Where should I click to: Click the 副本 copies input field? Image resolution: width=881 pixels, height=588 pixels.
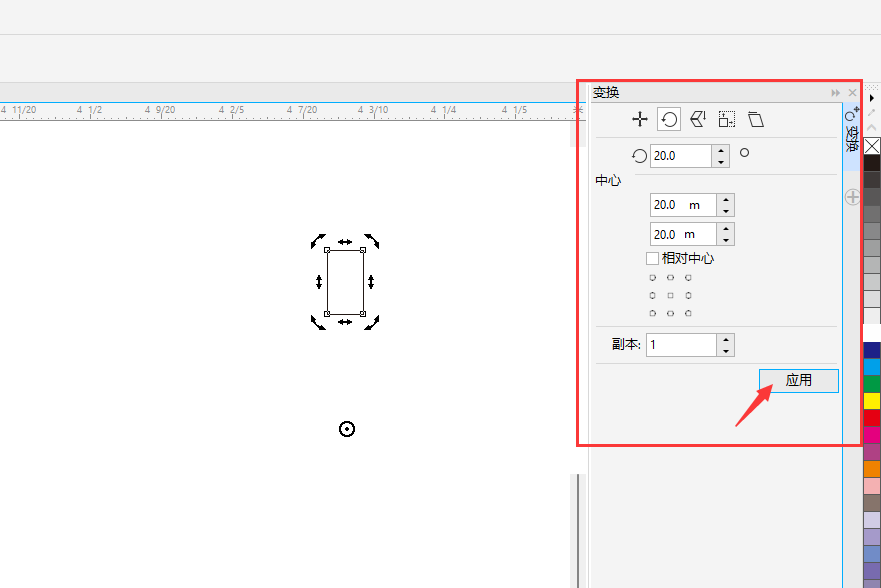point(682,345)
